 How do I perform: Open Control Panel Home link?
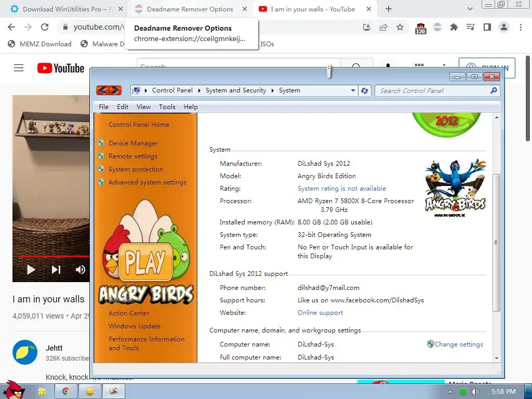[x=139, y=125]
